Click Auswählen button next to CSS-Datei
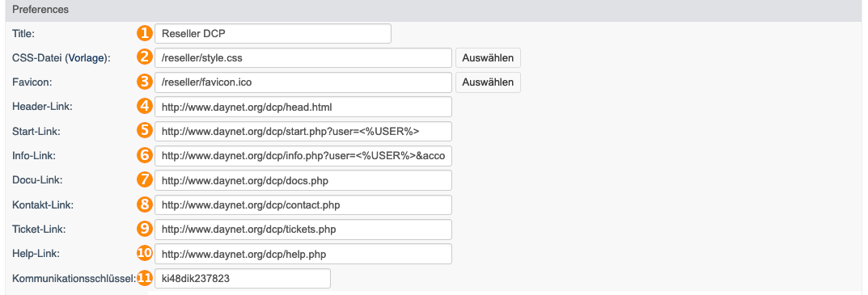The height and width of the screenshot is (295, 868). pos(488,57)
